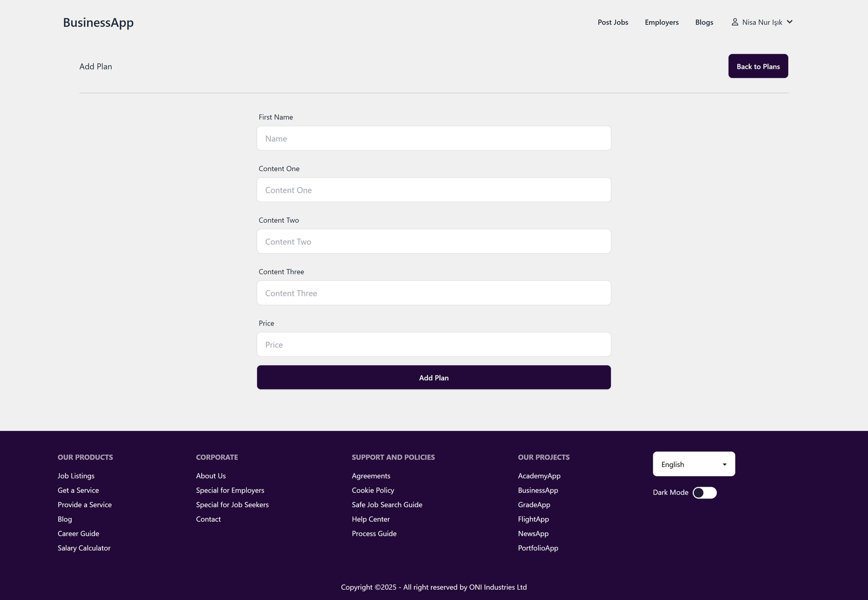Click the Content Three input
The image size is (868, 600).
[433, 293]
